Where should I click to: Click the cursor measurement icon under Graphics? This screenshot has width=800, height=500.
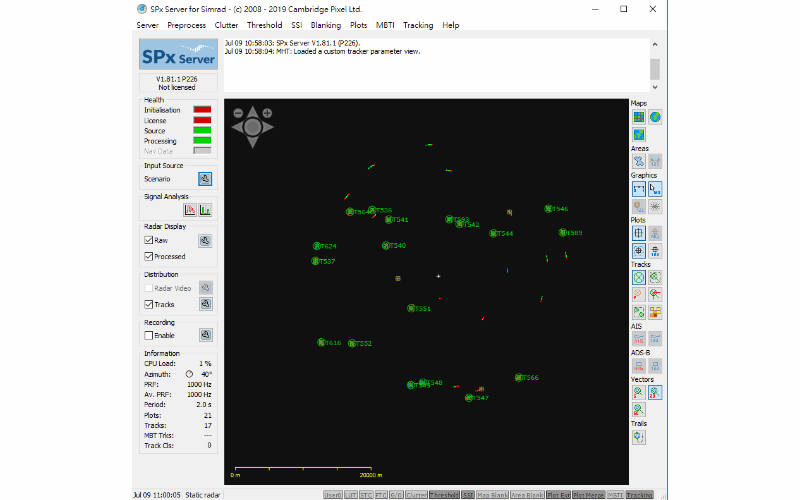click(655, 189)
